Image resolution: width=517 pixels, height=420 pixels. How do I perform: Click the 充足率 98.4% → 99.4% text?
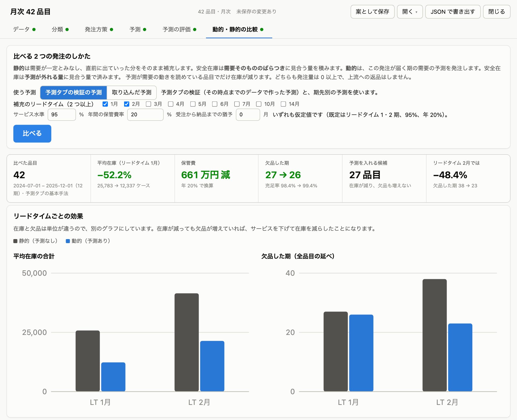[x=291, y=186]
